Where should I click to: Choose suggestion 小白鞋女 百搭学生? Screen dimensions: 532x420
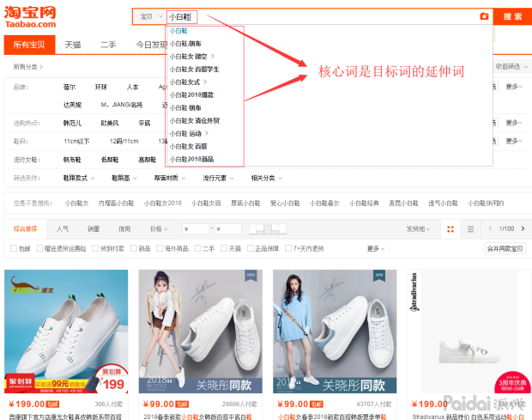(x=195, y=70)
